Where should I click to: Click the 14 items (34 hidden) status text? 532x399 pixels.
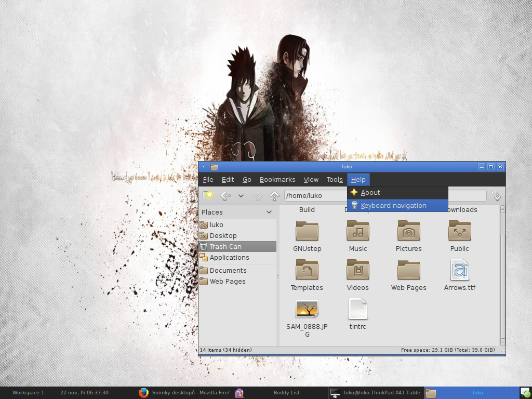tap(226, 350)
